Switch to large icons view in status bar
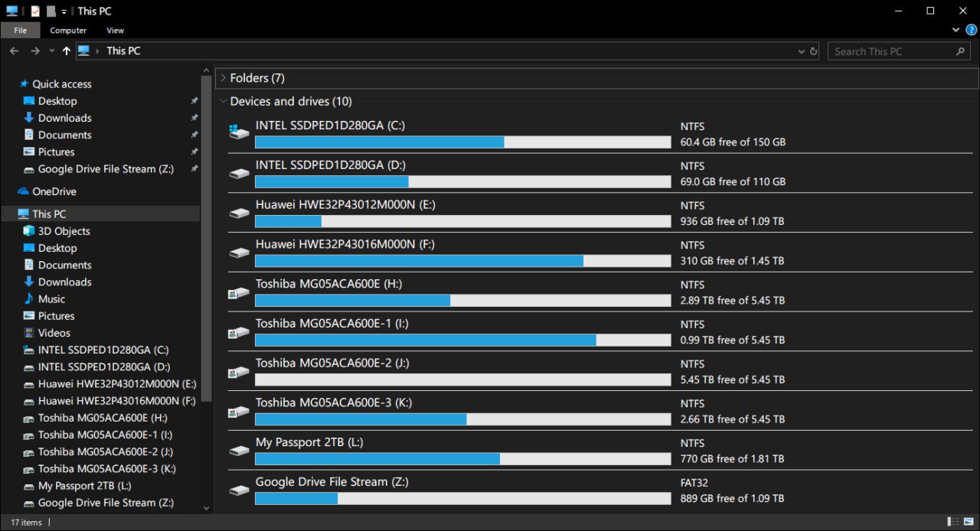Screen dimensions: 980x531 click(969, 522)
